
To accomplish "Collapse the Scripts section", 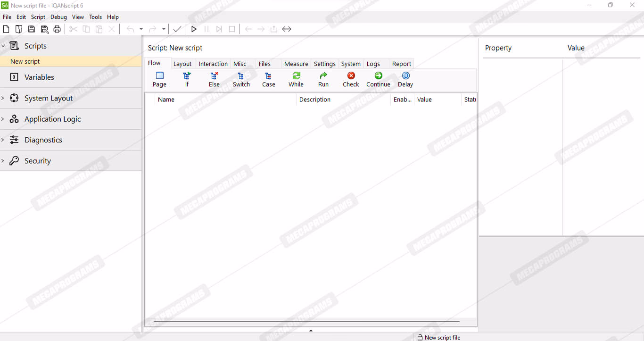I will [3, 46].
